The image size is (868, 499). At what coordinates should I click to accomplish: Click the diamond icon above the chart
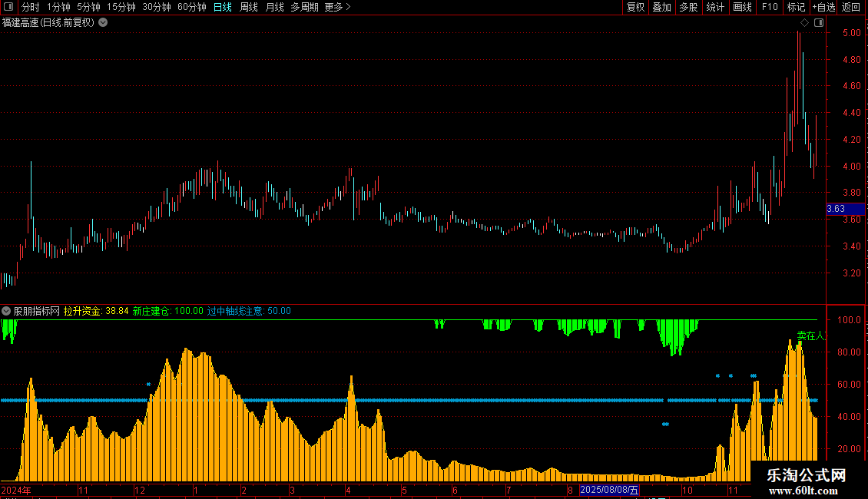[804, 23]
